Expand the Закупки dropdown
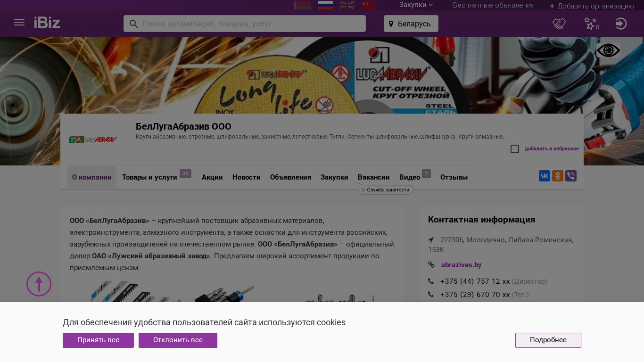This screenshot has width=644, height=362. (416, 5)
